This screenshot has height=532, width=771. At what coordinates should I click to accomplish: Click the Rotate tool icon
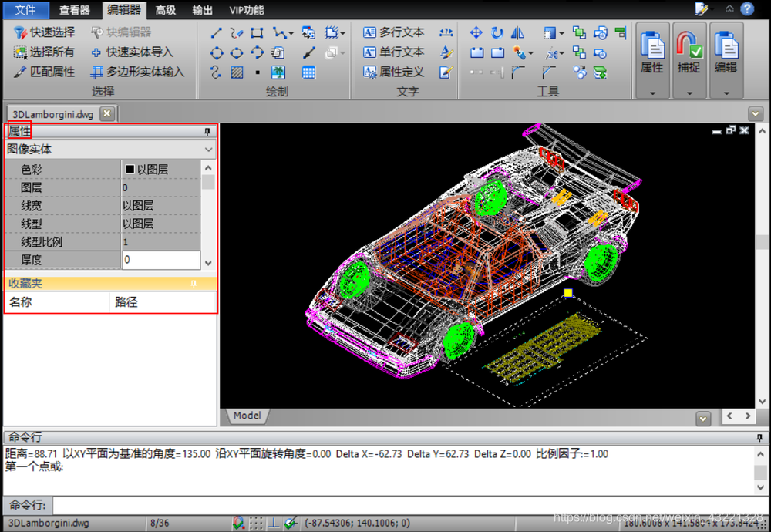497,33
